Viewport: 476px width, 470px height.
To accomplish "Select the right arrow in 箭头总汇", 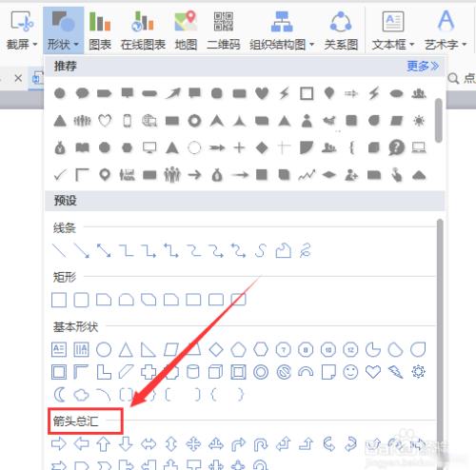I will coord(59,443).
